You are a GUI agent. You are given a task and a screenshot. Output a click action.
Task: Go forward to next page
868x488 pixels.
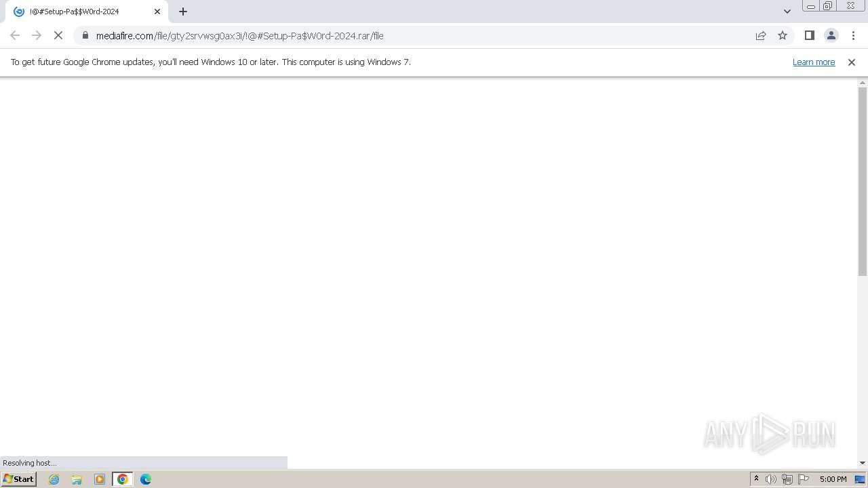(x=37, y=35)
